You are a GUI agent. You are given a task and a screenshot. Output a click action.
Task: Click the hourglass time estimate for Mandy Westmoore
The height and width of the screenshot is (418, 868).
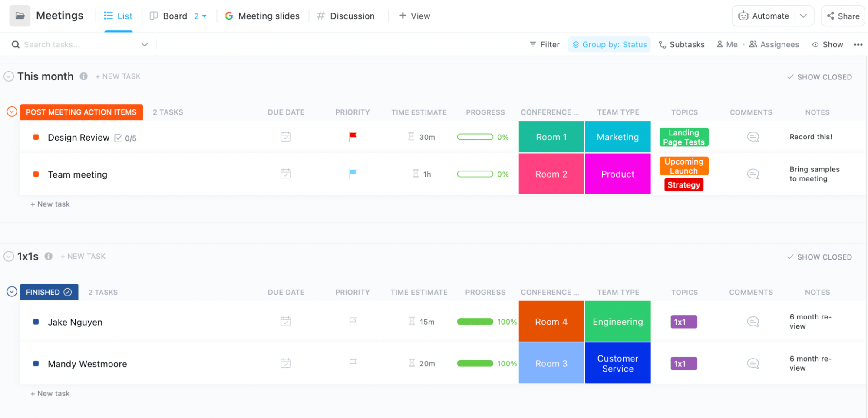pyautogui.click(x=412, y=363)
